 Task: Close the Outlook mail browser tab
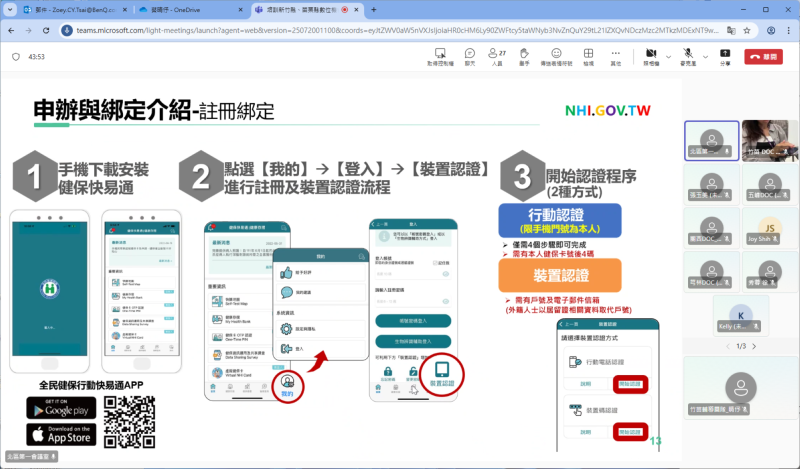[125, 10]
